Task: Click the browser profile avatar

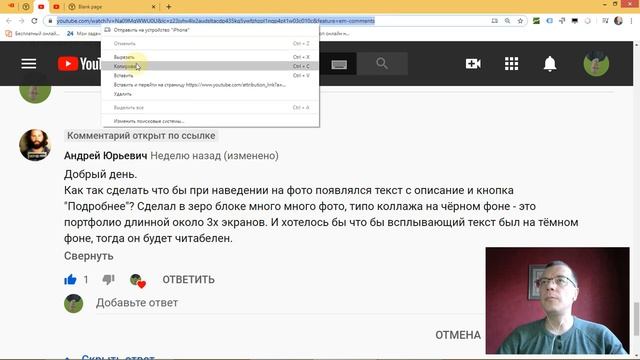Action: point(618,21)
